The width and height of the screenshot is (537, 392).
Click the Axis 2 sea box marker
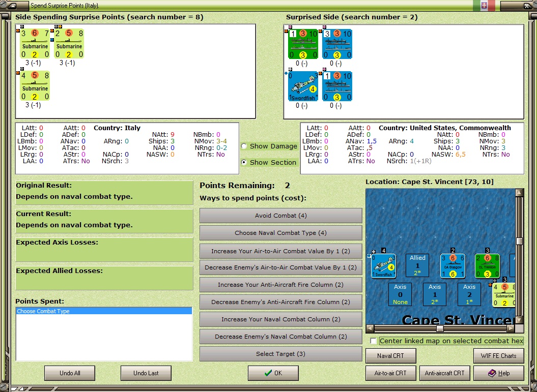click(469, 294)
